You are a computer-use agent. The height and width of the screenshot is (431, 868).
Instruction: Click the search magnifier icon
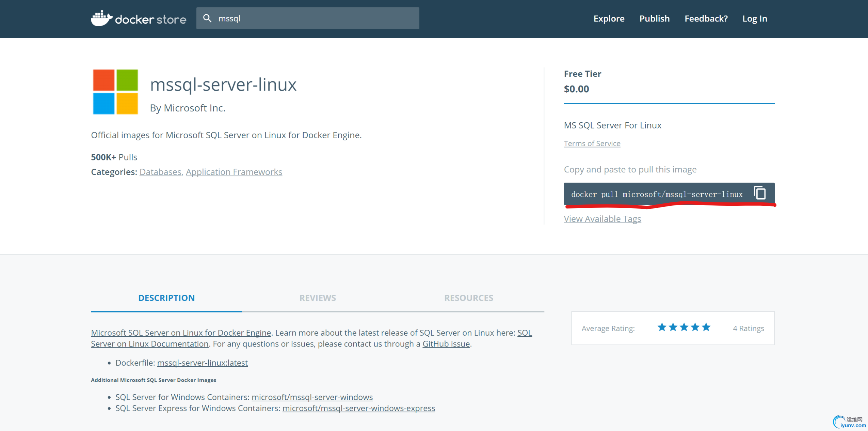(207, 18)
